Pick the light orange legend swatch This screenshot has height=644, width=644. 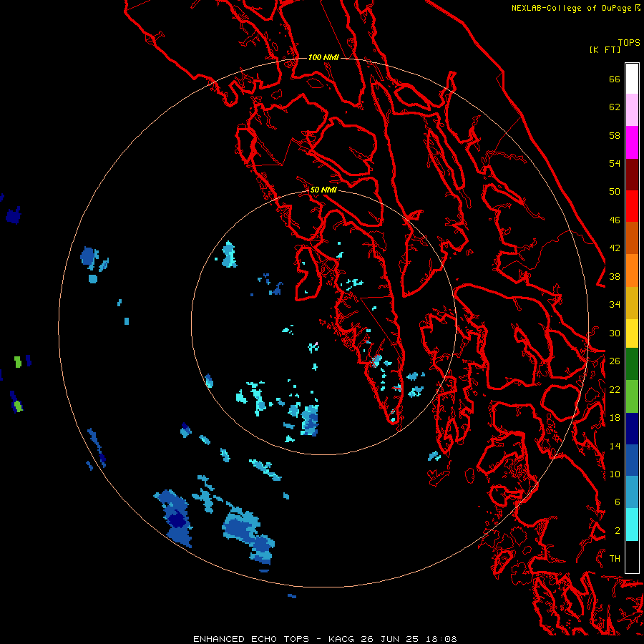632,270
